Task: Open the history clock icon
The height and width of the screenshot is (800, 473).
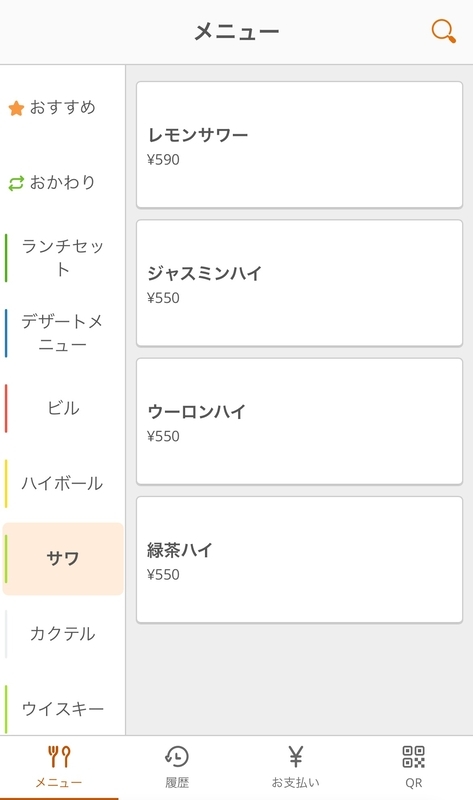Action: click(x=177, y=757)
